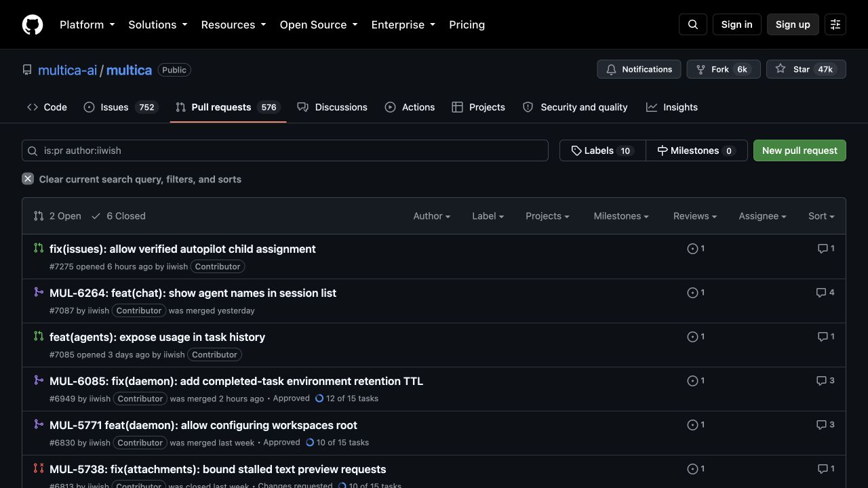The image size is (868, 488).
Task: Switch to the Code tab
Action: click(x=47, y=107)
